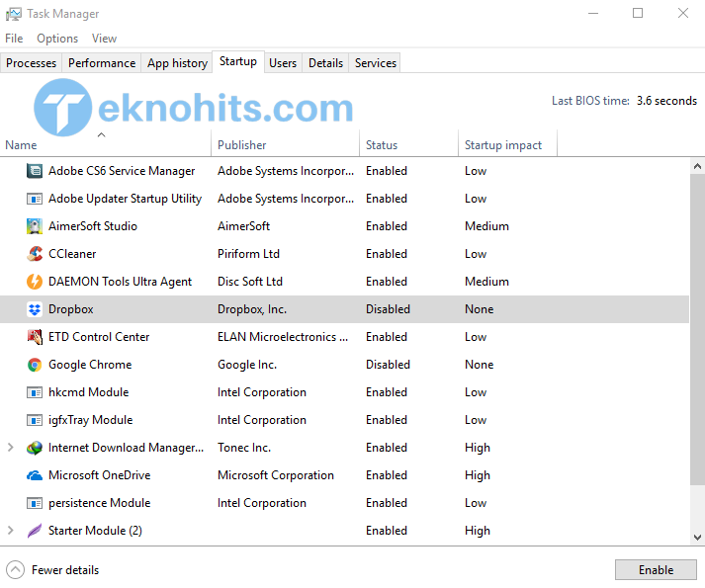
Task: Select the Google Chrome row name
Action: (x=90, y=365)
